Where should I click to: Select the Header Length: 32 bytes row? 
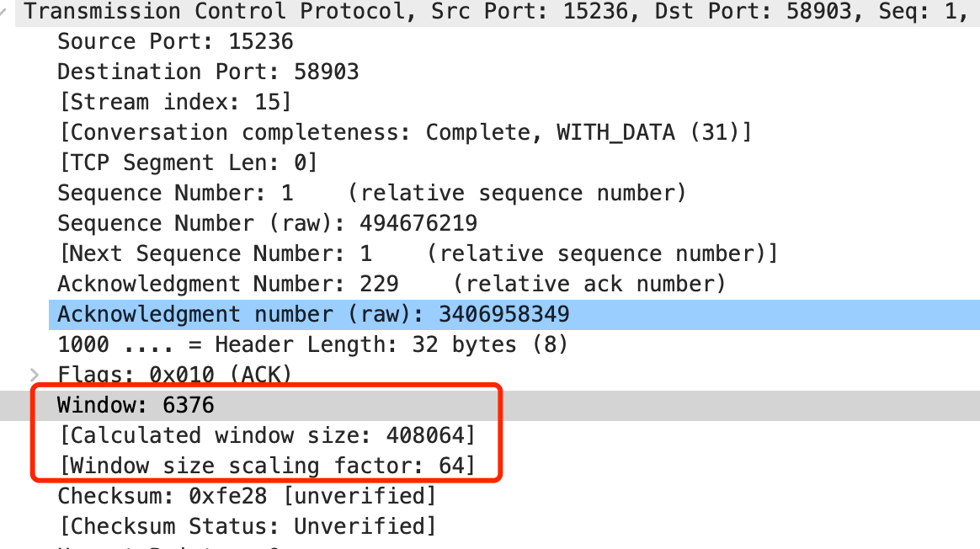(x=312, y=344)
